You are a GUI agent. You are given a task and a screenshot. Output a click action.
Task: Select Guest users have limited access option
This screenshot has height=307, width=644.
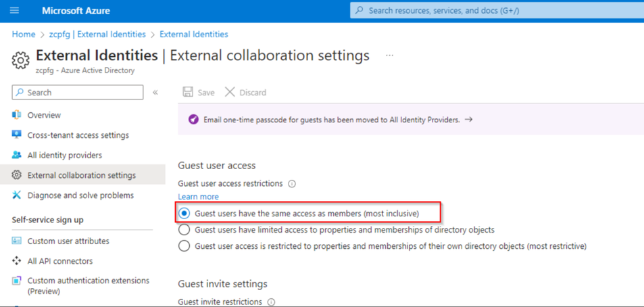point(184,230)
